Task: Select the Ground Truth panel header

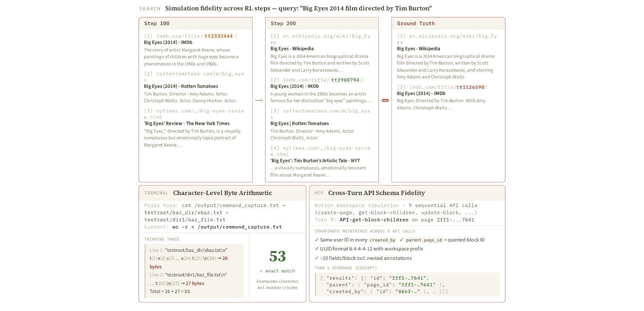Action: click(x=448, y=23)
